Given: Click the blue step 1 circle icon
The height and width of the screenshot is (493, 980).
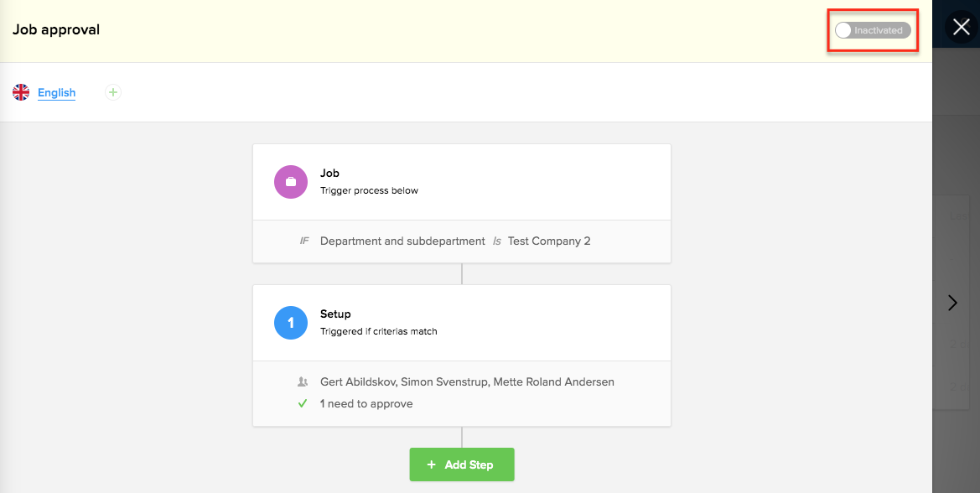Looking at the screenshot, I should 291,322.
